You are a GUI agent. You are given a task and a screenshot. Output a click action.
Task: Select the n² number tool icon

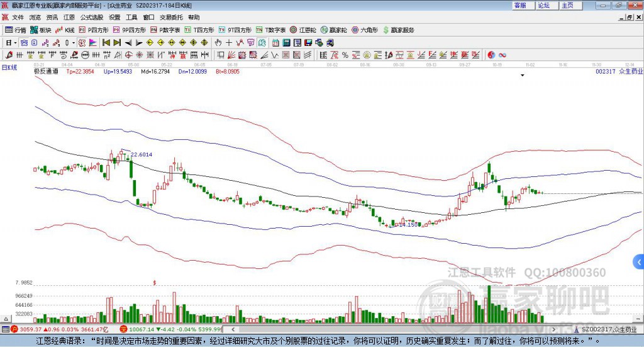pos(107,55)
